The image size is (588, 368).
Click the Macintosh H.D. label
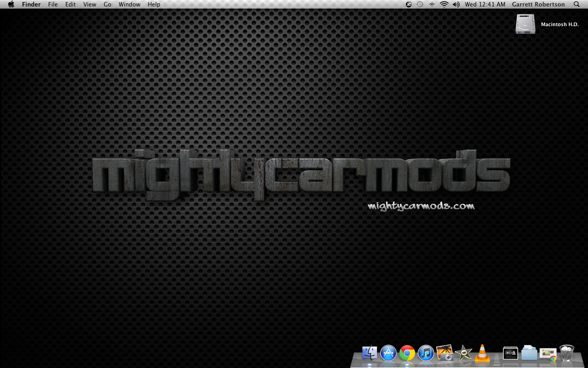[560, 25]
